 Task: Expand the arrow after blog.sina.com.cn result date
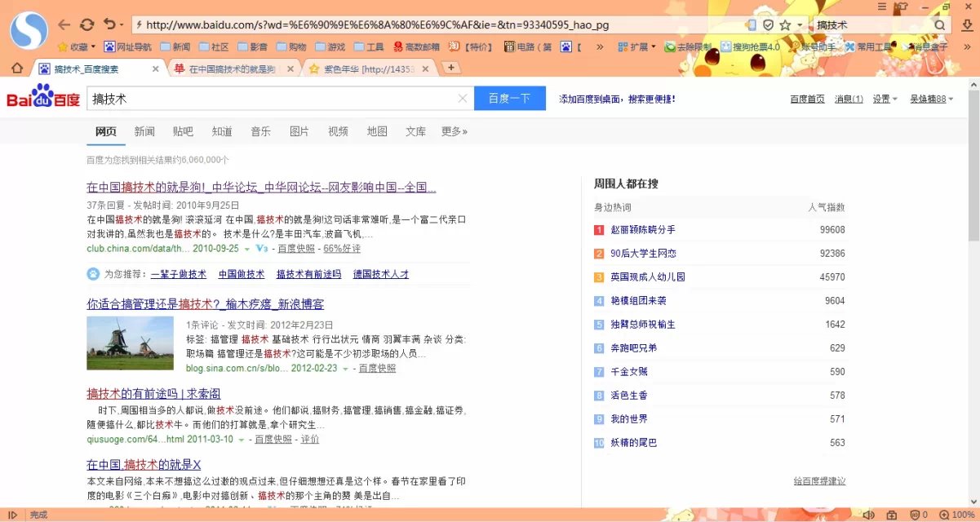point(345,369)
